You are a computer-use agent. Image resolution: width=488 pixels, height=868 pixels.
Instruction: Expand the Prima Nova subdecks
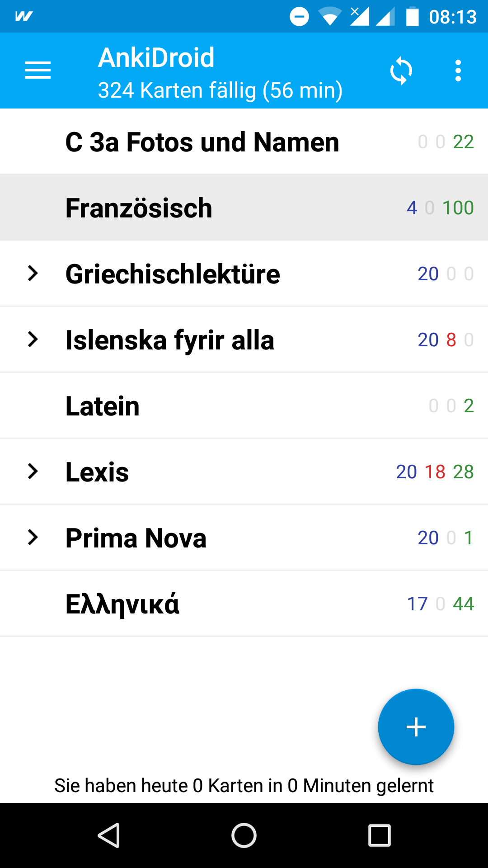tap(33, 538)
